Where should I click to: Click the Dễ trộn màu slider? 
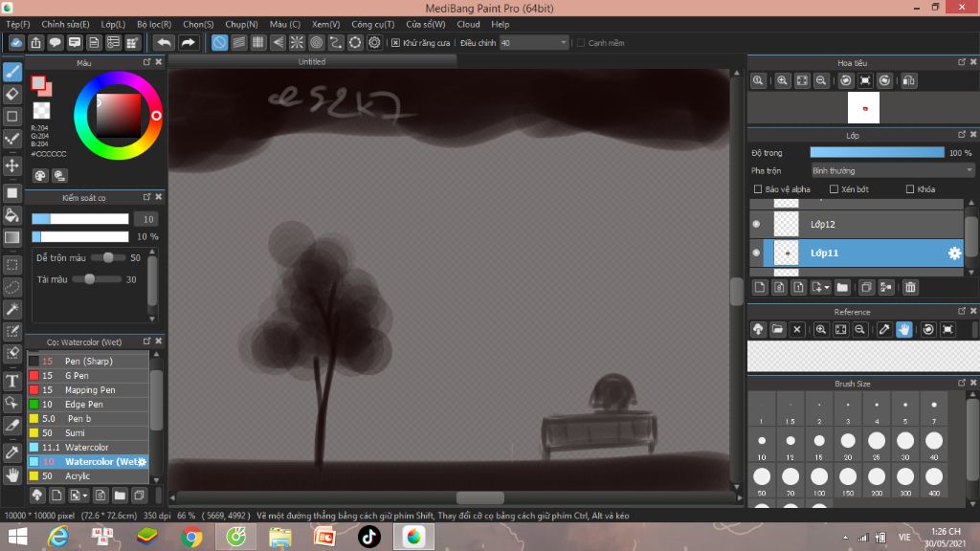tap(107, 257)
